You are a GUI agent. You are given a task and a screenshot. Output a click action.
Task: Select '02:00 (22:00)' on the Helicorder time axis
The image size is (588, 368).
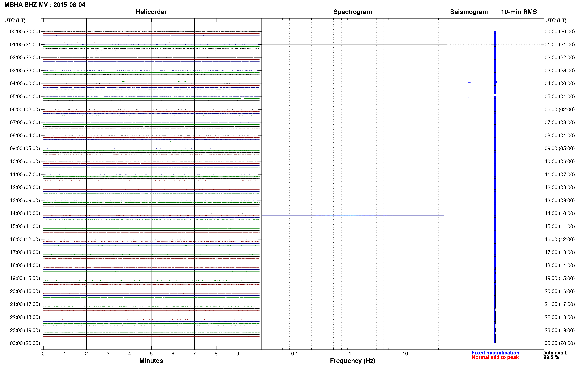point(25,57)
